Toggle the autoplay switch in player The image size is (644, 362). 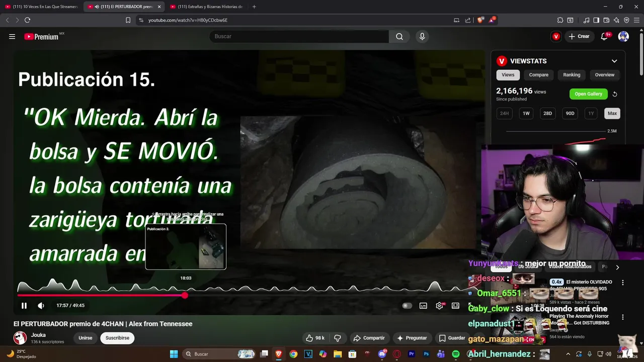(x=407, y=305)
